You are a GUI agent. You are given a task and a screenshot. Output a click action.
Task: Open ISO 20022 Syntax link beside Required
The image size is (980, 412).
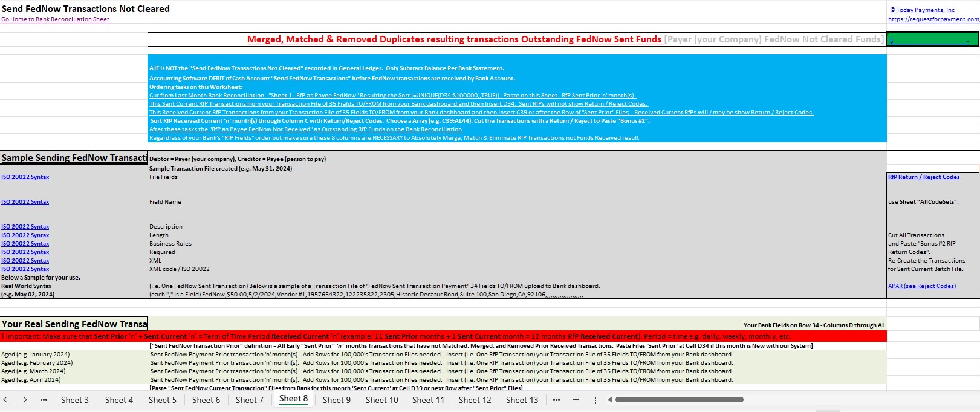[x=25, y=252]
